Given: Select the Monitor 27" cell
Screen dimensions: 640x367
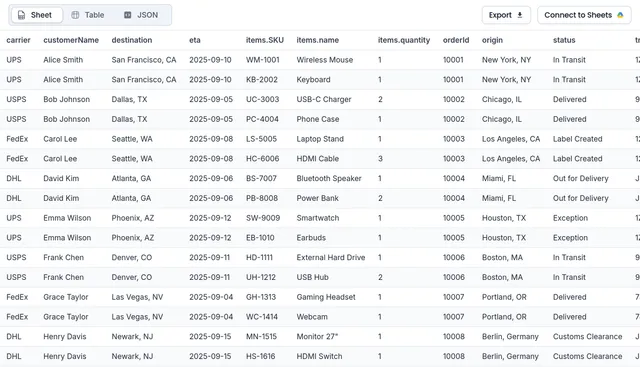Looking at the screenshot, I should click(317, 337).
